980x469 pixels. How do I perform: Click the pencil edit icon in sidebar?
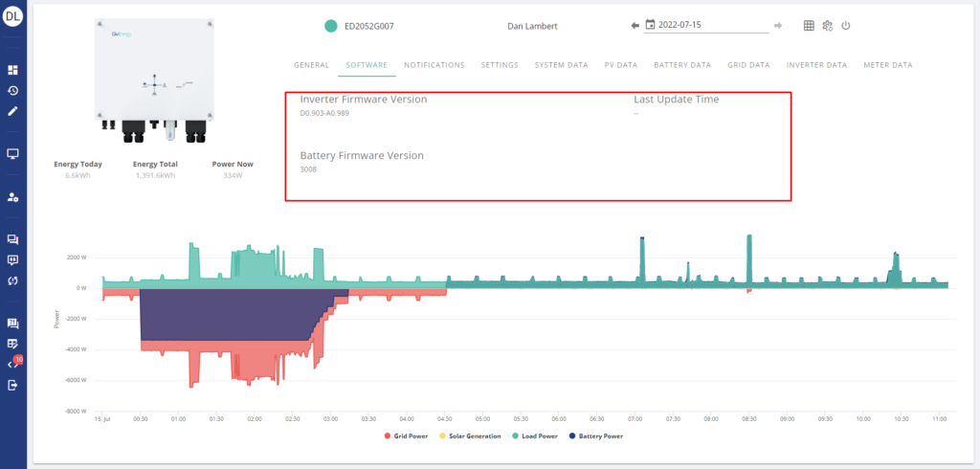point(13,111)
